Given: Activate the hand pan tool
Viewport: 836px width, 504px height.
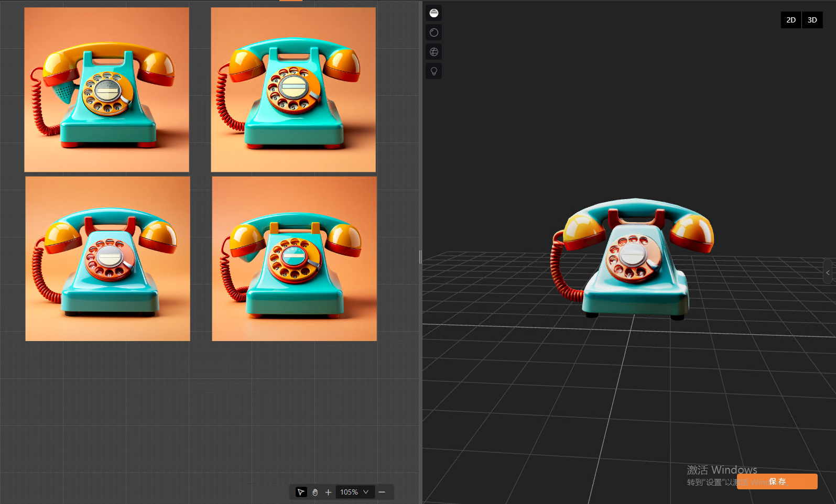Looking at the screenshot, I should (315, 492).
